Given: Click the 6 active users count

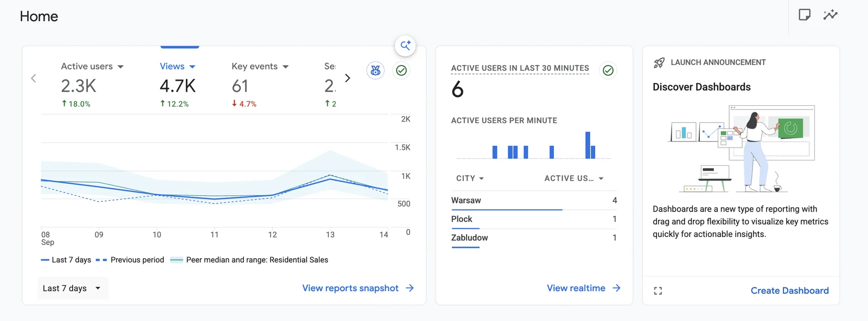Looking at the screenshot, I should (457, 89).
